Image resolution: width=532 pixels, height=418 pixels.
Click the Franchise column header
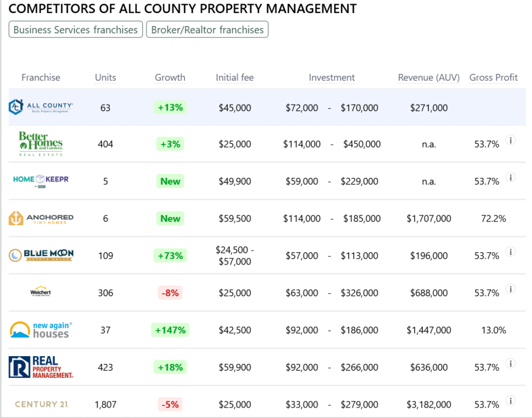tap(41, 77)
